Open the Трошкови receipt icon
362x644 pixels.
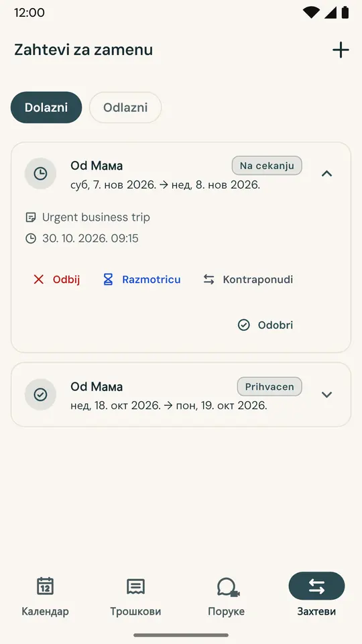coord(135,586)
